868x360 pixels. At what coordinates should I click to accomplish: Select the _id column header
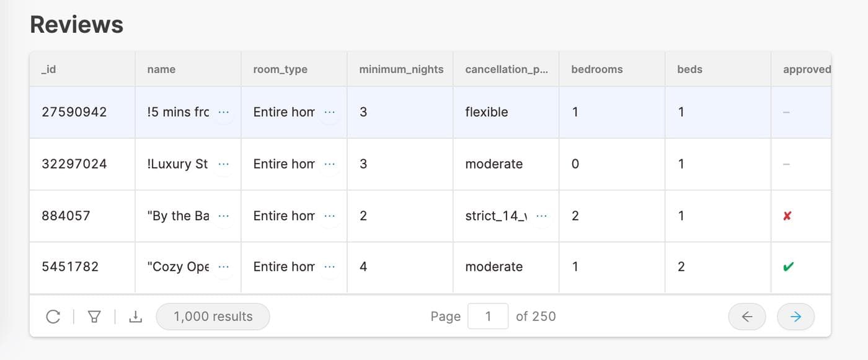pyautogui.click(x=48, y=69)
